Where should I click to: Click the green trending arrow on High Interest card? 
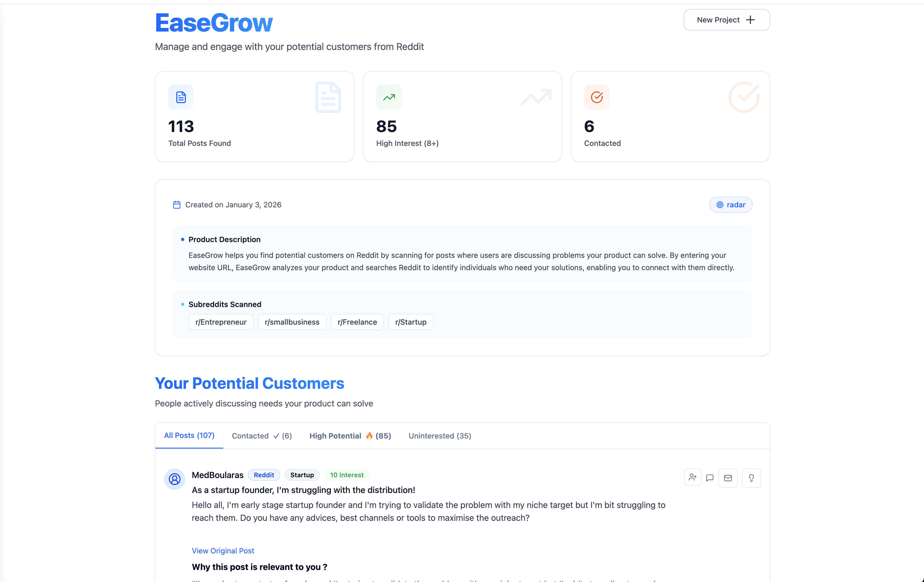(388, 97)
